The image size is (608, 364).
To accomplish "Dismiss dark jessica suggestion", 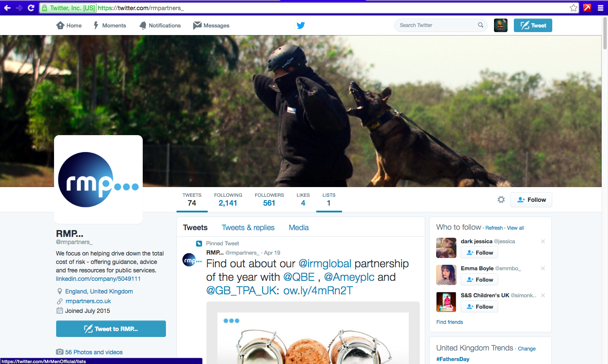I will [543, 242].
